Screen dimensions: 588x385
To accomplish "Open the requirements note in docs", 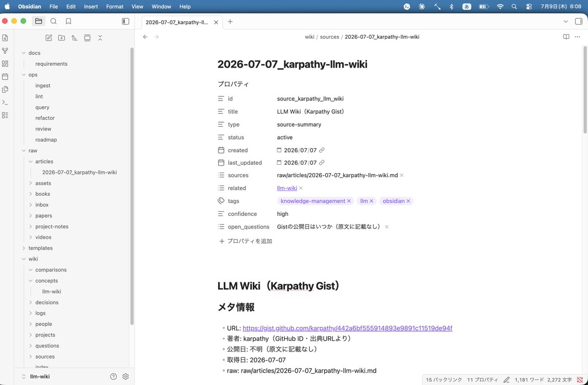I will coord(51,64).
